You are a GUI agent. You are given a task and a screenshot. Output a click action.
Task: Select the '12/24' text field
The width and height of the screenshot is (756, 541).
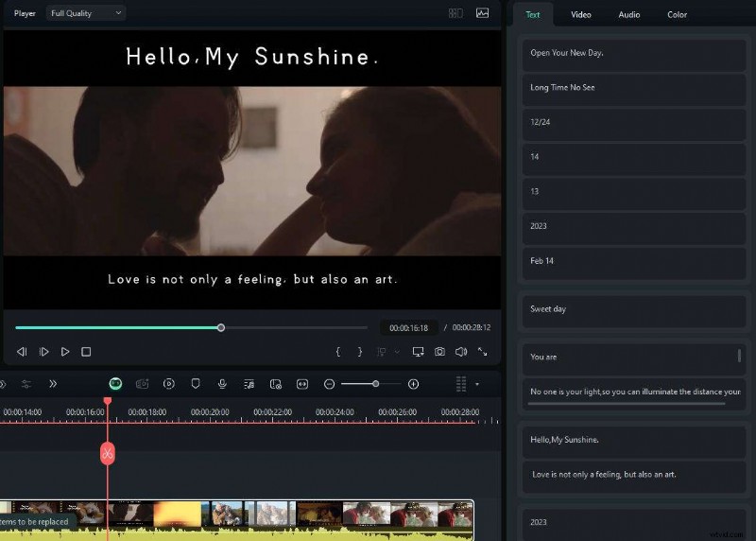click(634, 125)
